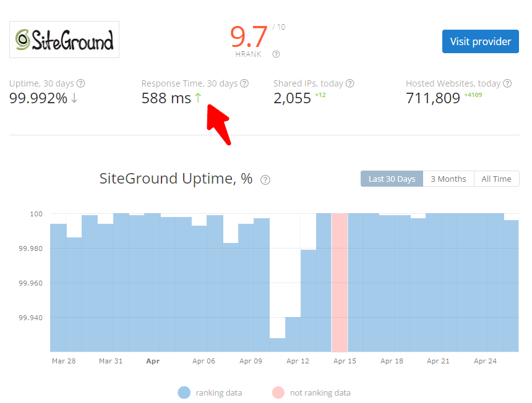This screenshot has height=403, width=532.
Task: Click the SiteGround logo
Action: click(64, 40)
